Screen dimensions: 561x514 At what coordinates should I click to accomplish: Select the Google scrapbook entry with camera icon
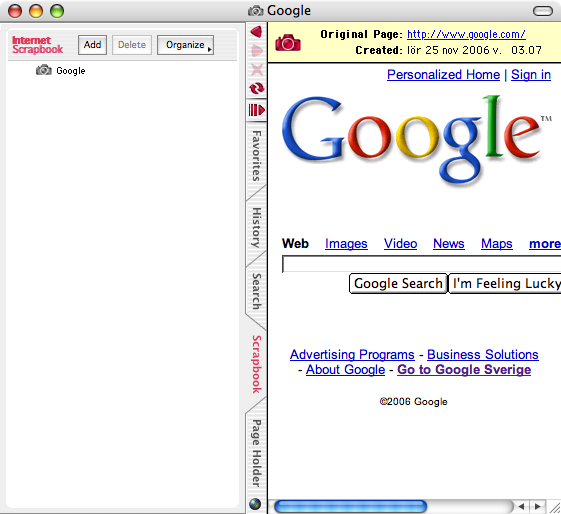point(61,70)
